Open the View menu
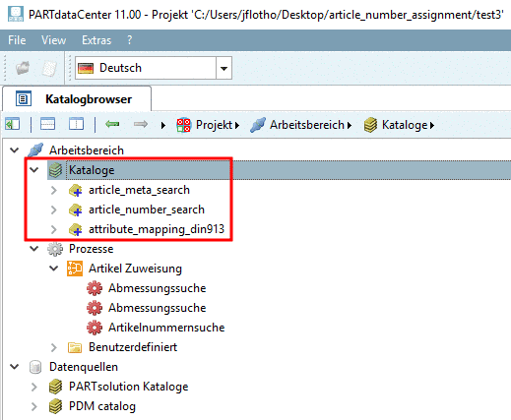The width and height of the screenshot is (511, 420). (x=53, y=40)
